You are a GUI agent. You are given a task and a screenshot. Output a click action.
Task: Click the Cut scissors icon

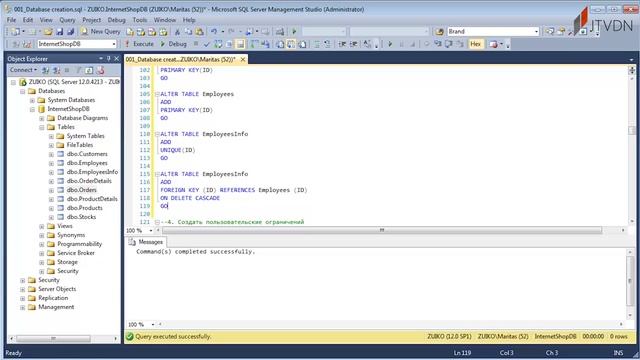point(177,31)
